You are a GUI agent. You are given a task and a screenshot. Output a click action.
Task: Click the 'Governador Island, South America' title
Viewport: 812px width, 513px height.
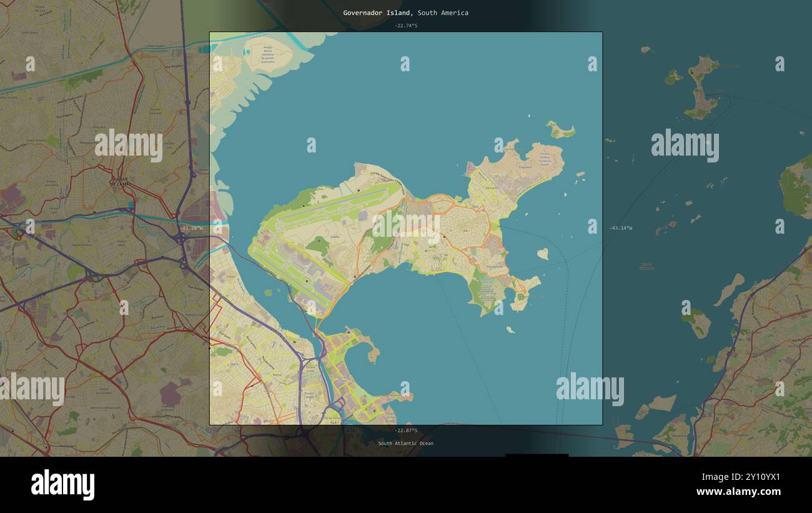(x=405, y=13)
